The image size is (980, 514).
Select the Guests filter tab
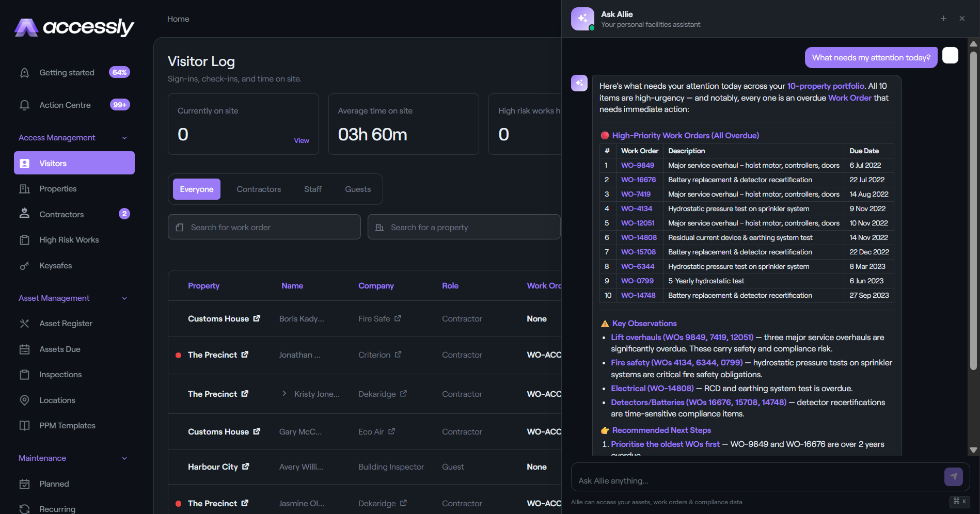tap(358, 189)
